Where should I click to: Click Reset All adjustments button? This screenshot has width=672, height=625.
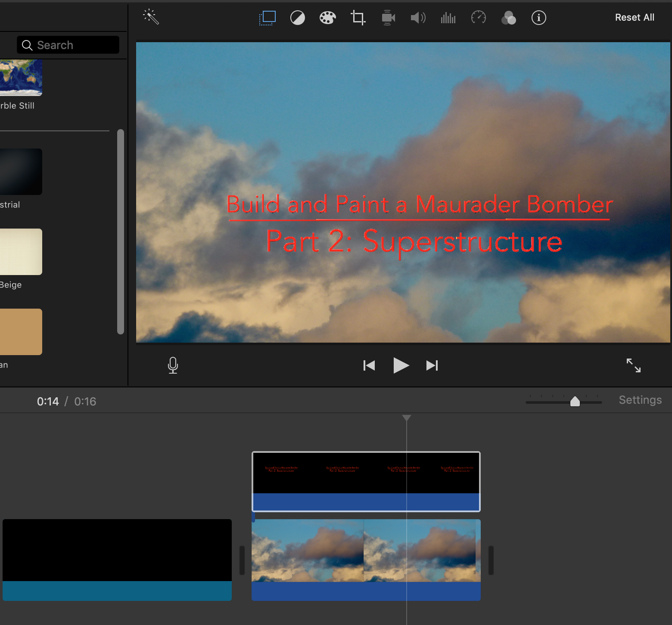pyautogui.click(x=634, y=18)
